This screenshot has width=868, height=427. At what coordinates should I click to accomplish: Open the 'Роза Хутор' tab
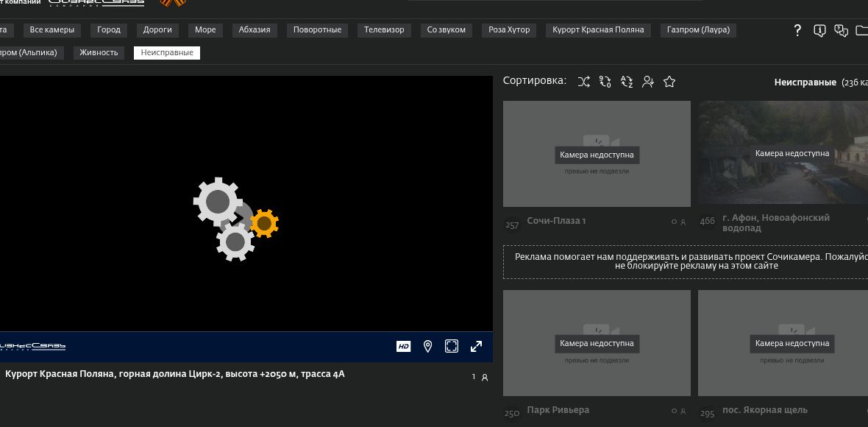coord(509,30)
